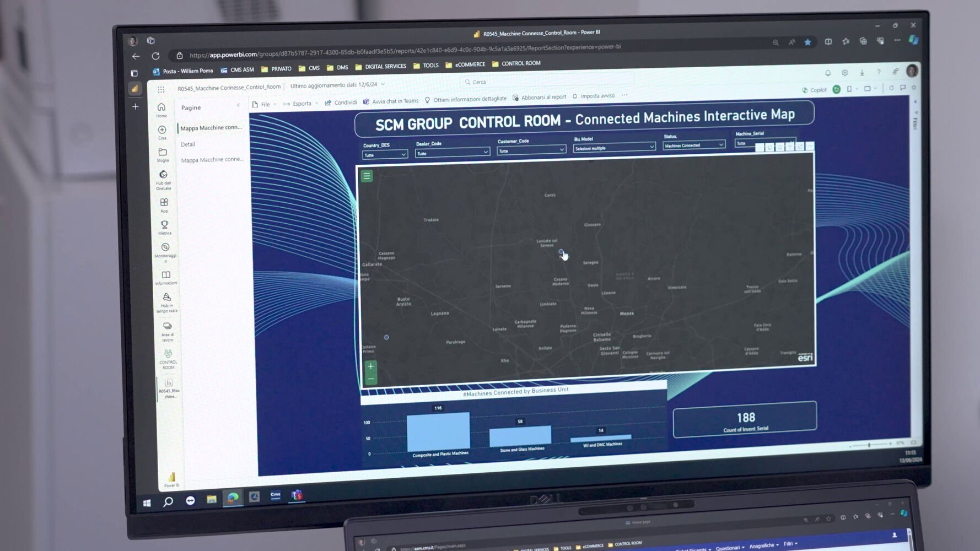Screen dimensions: 980x551
Task: Open Microsoft Teams from taskbar
Action: 297,495
